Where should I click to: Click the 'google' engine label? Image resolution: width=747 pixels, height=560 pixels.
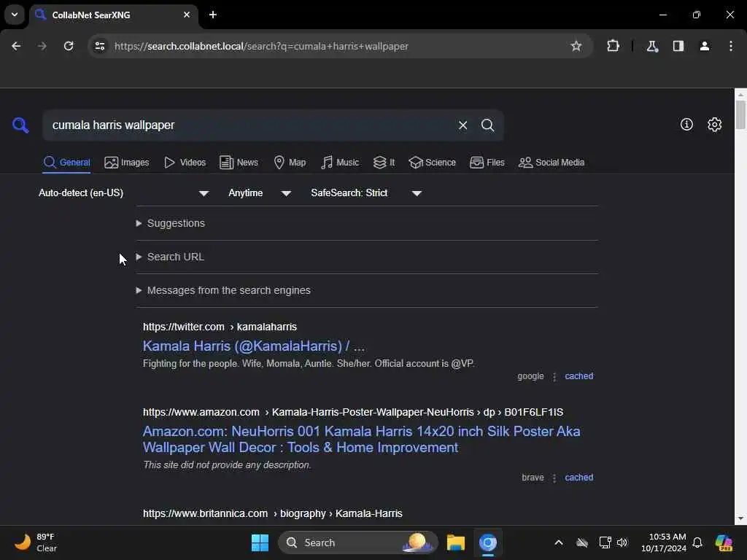[530, 376]
